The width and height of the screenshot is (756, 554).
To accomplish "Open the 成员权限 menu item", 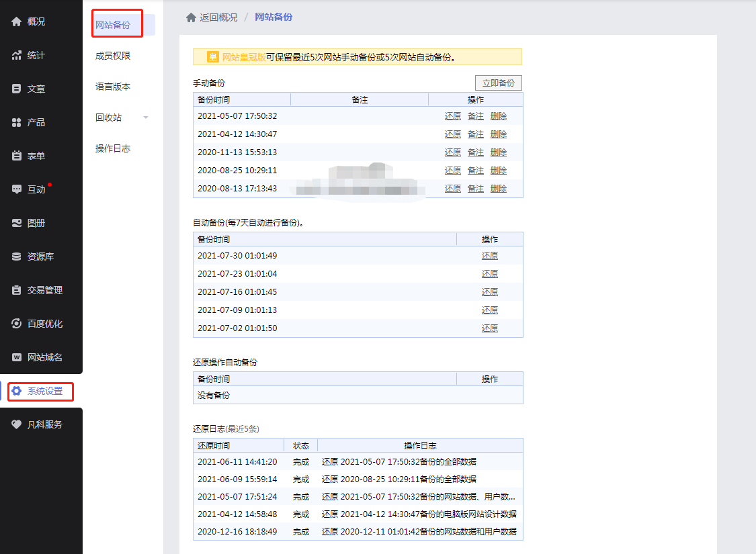I will click(x=113, y=56).
